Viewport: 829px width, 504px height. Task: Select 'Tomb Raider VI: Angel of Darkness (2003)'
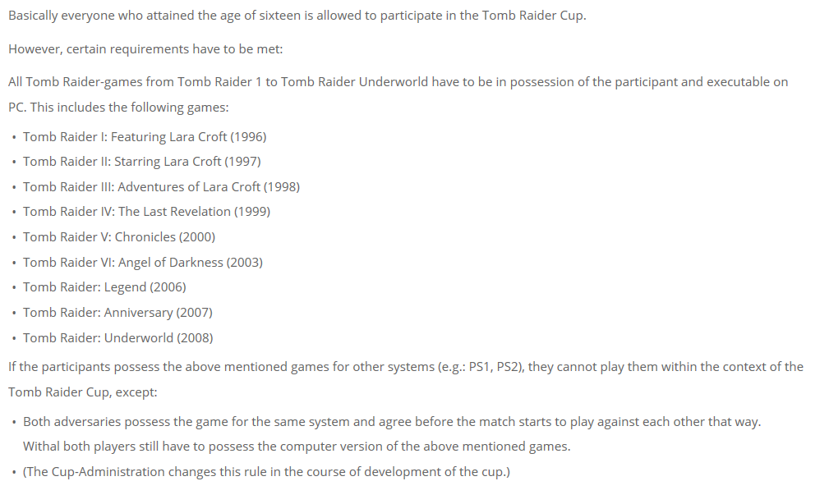[143, 263]
